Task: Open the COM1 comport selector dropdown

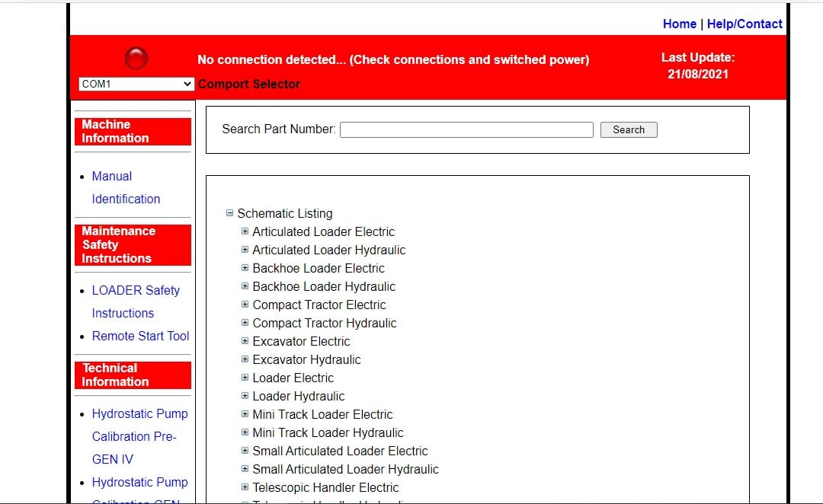Action: (x=136, y=85)
